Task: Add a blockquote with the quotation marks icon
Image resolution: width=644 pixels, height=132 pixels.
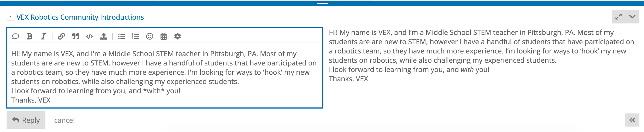Action: 76,36
